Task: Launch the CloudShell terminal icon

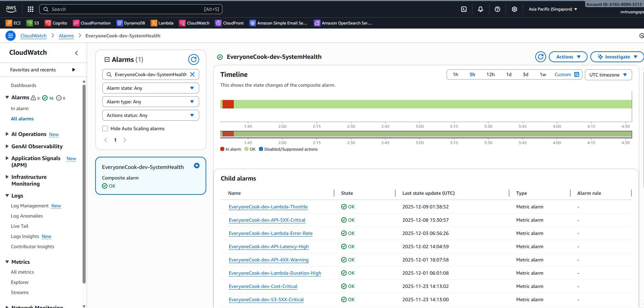Action: (x=464, y=9)
